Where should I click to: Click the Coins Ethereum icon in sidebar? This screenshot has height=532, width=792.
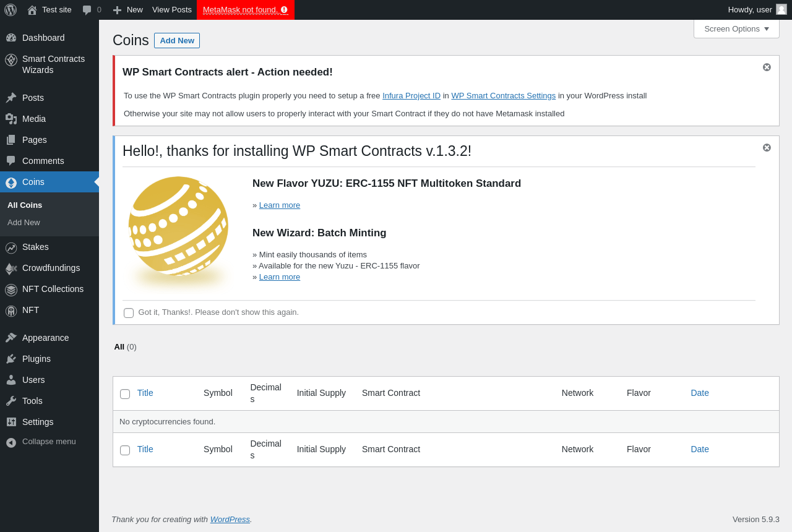[11, 182]
